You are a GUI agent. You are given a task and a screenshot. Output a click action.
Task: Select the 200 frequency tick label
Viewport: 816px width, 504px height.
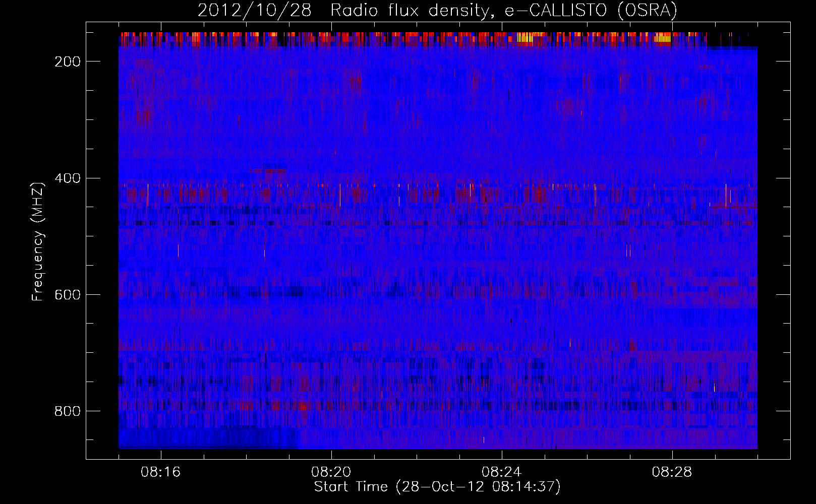click(x=68, y=61)
